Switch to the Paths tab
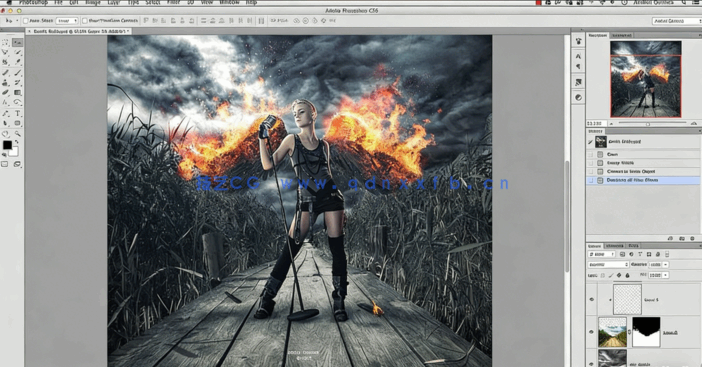702x367 pixels. tap(634, 246)
